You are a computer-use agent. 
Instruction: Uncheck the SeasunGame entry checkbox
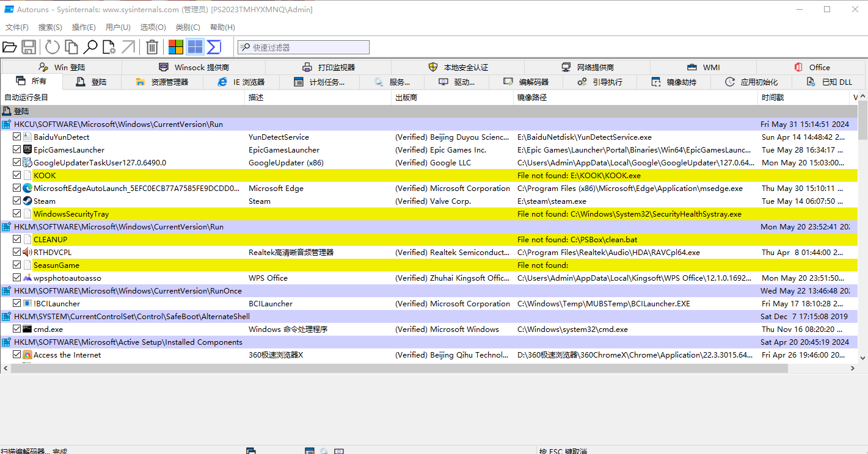[17, 265]
